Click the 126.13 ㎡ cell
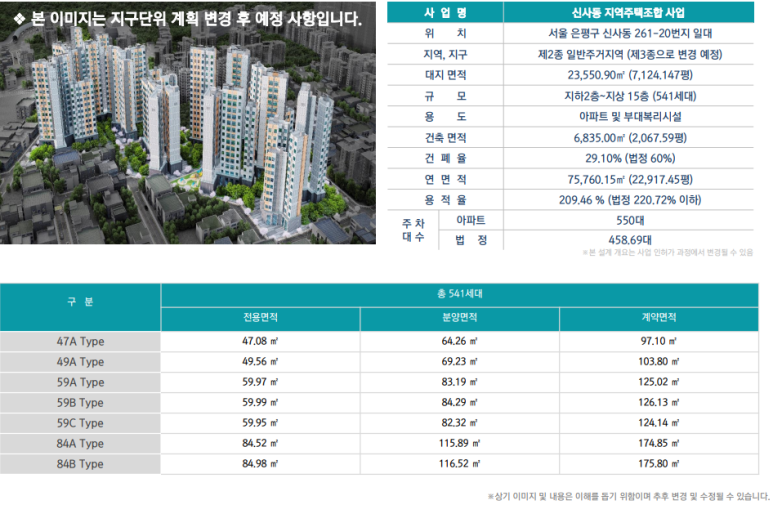The height and width of the screenshot is (505, 773). pos(659,402)
